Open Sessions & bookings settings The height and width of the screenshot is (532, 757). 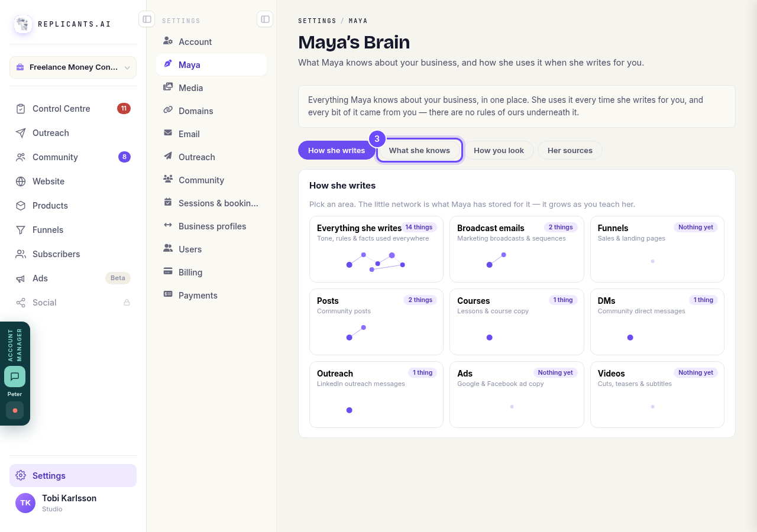211,203
